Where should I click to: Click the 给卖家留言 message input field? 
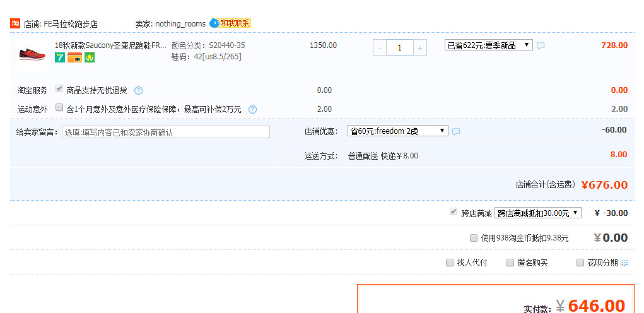pos(166,133)
